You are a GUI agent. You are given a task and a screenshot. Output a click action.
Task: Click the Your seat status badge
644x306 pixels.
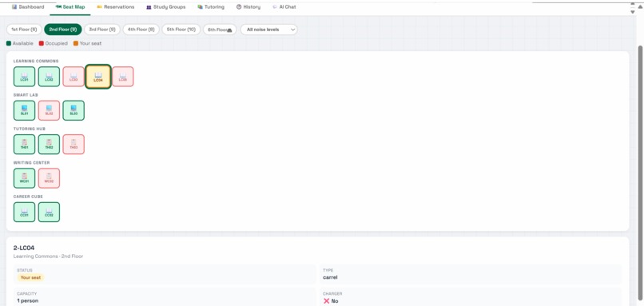click(30, 277)
